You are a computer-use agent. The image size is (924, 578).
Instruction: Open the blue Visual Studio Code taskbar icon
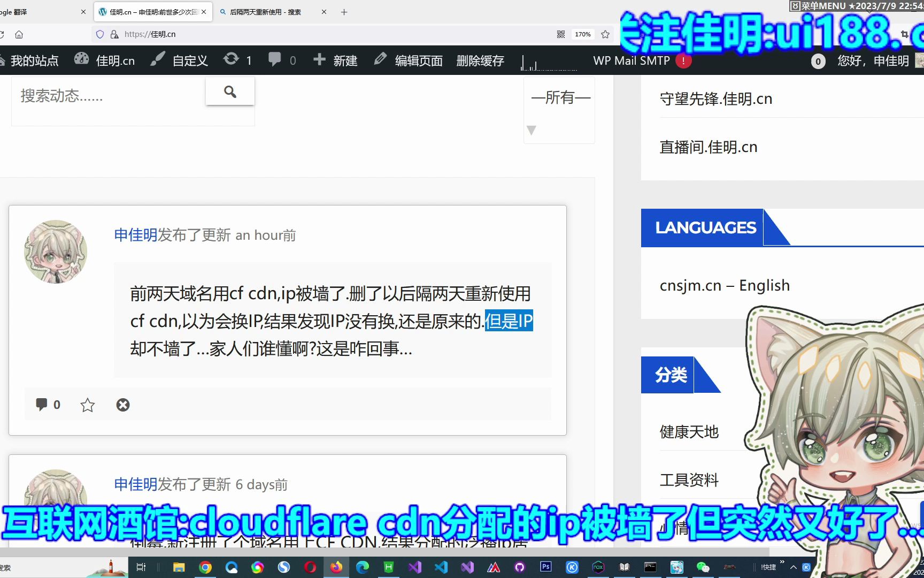441,567
